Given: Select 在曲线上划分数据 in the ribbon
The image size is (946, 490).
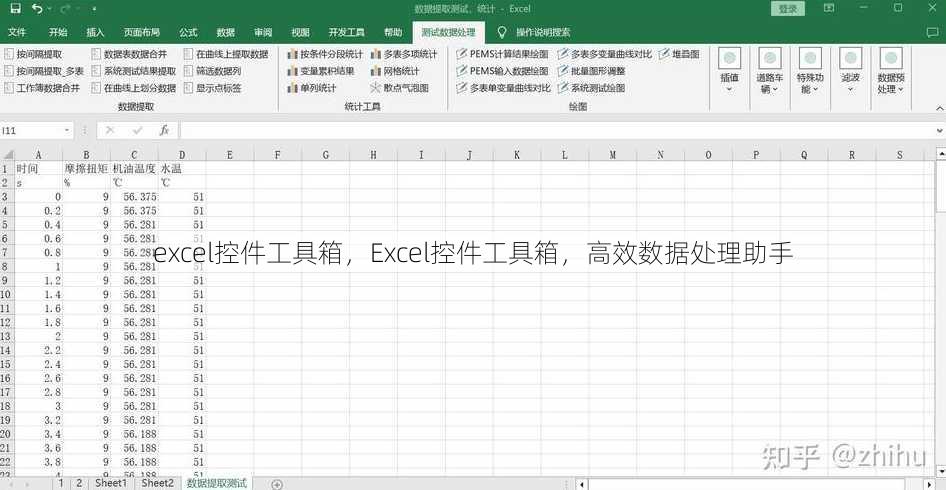Looking at the screenshot, I should pos(133,88).
